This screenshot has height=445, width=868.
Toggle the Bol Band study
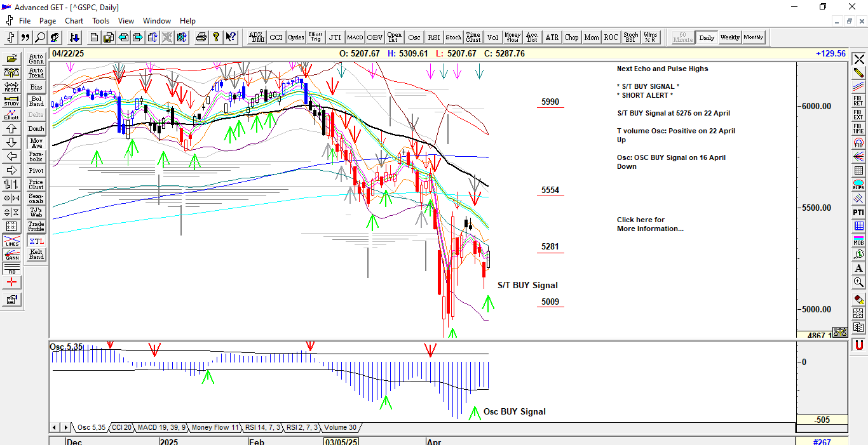pyautogui.click(x=36, y=101)
